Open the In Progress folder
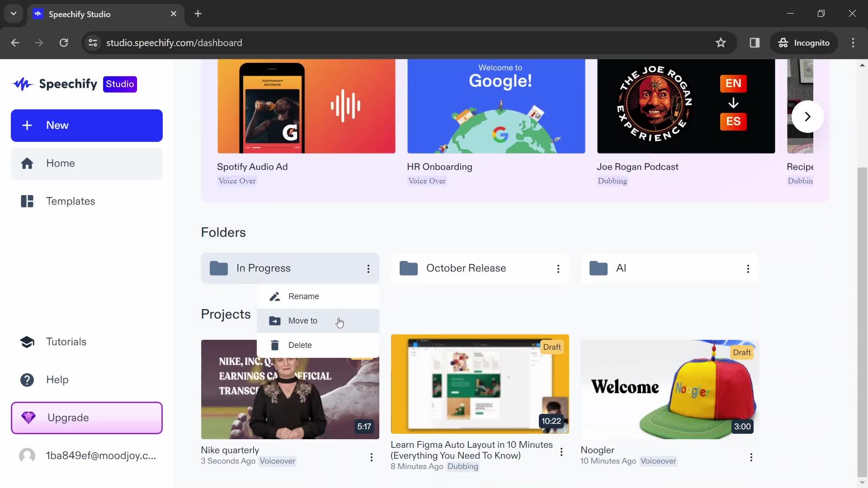The height and width of the screenshot is (488, 868). click(290, 268)
